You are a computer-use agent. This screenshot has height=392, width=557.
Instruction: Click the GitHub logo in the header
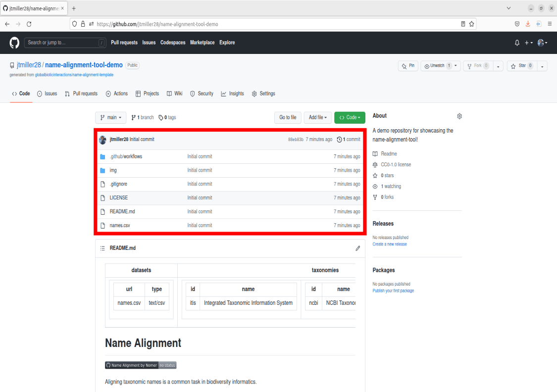[x=14, y=43]
